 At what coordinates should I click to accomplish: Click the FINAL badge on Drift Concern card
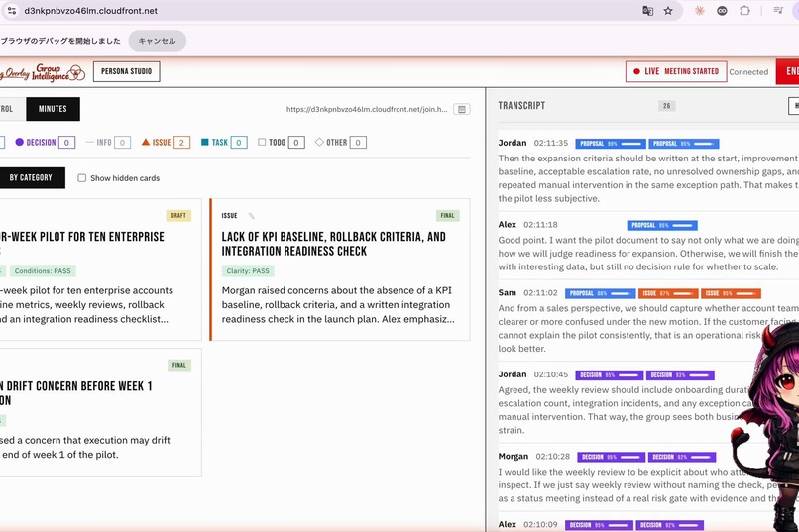[178, 365]
